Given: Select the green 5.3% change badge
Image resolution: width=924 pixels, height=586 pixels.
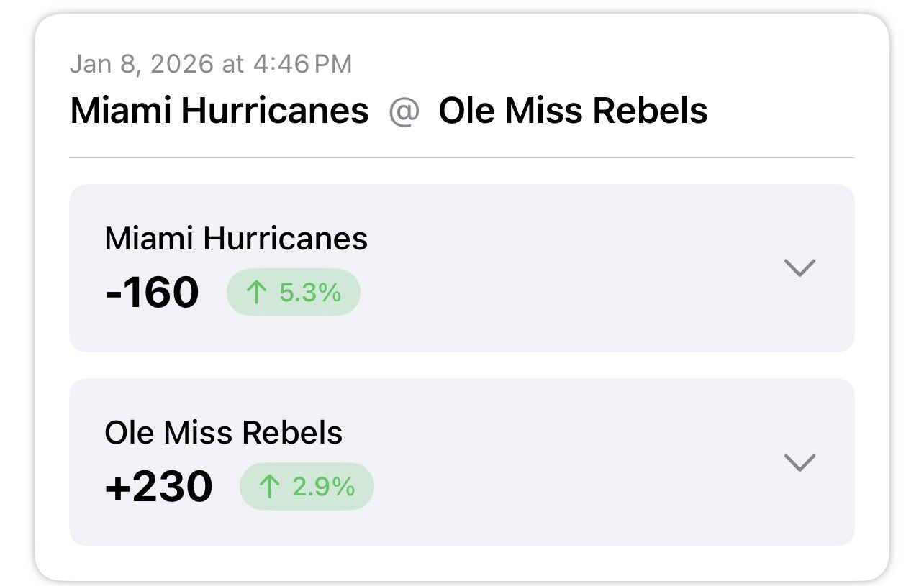Looking at the screenshot, I should 294,293.
